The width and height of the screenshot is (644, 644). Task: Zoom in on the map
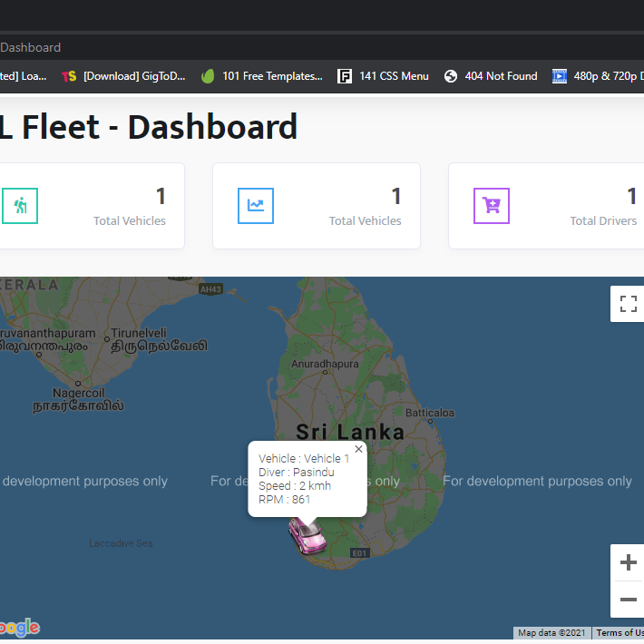click(628, 563)
